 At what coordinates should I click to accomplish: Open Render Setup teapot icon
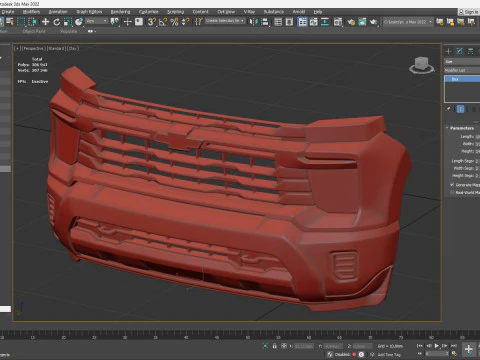[351, 22]
